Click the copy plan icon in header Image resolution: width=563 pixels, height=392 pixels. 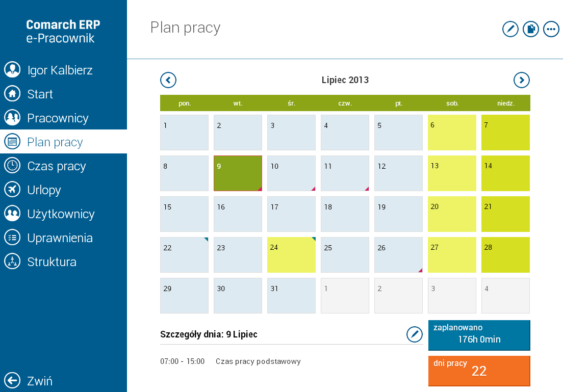click(531, 29)
